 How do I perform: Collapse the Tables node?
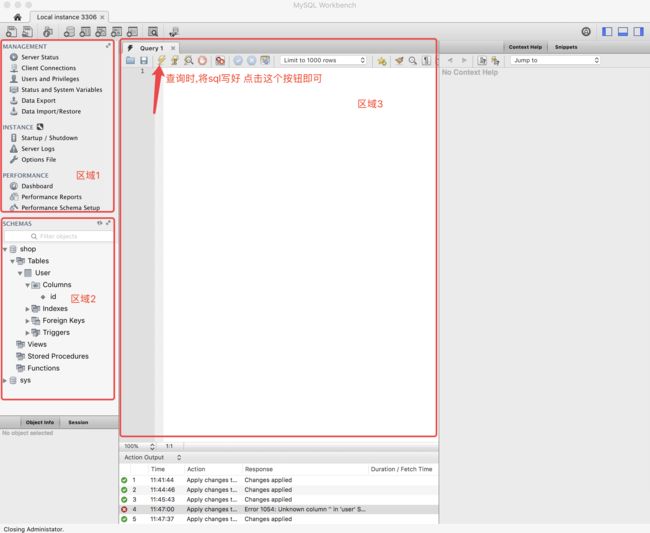point(12,262)
